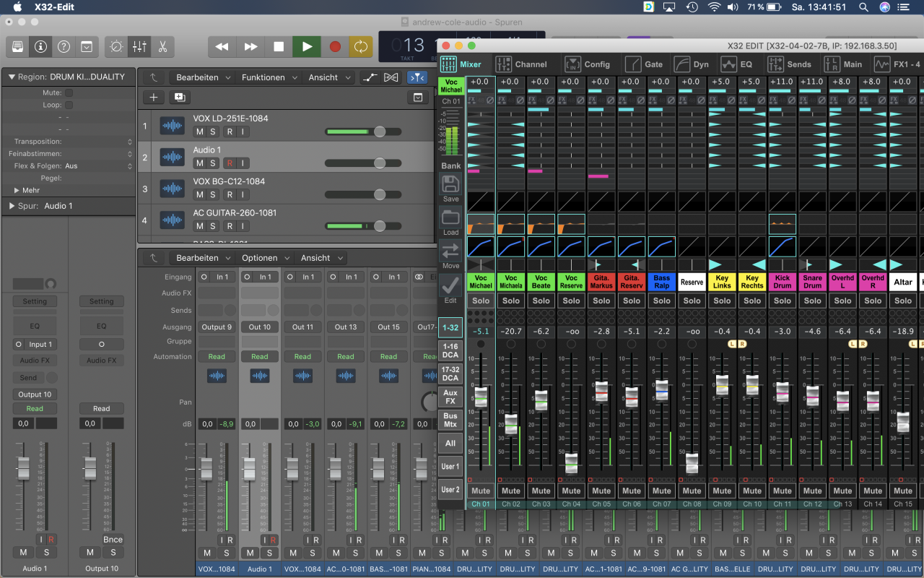
Task: Click the Flex bowtie icon in tracks header
Action: [391, 77]
